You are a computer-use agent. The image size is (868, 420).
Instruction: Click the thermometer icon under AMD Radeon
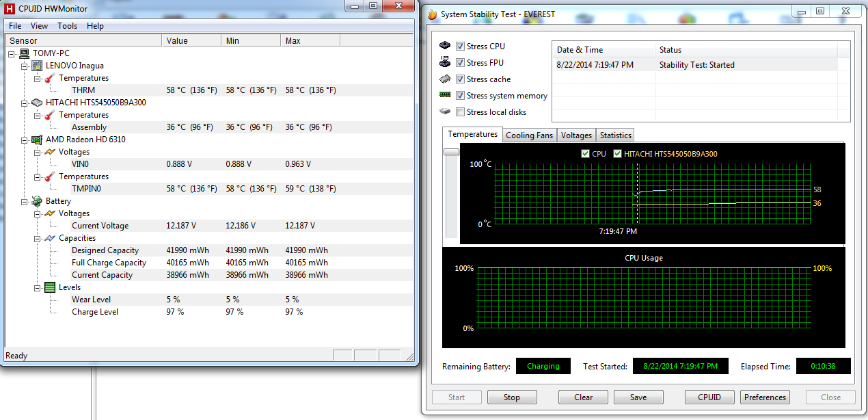(x=50, y=176)
